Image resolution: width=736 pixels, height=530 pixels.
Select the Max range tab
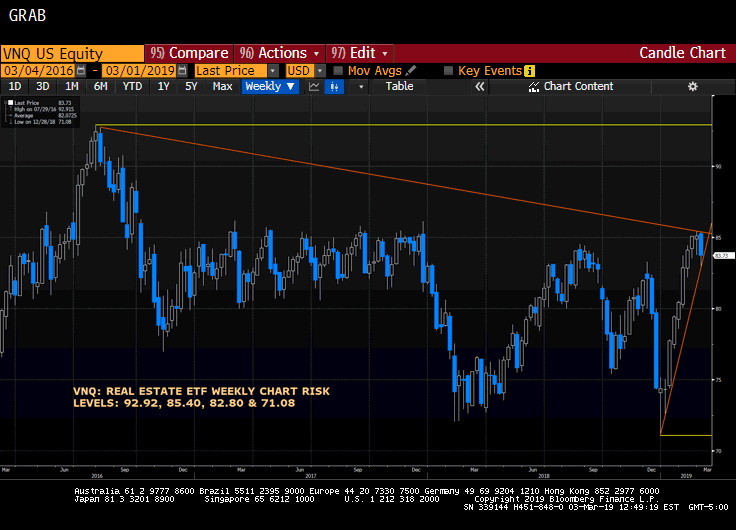coord(222,86)
